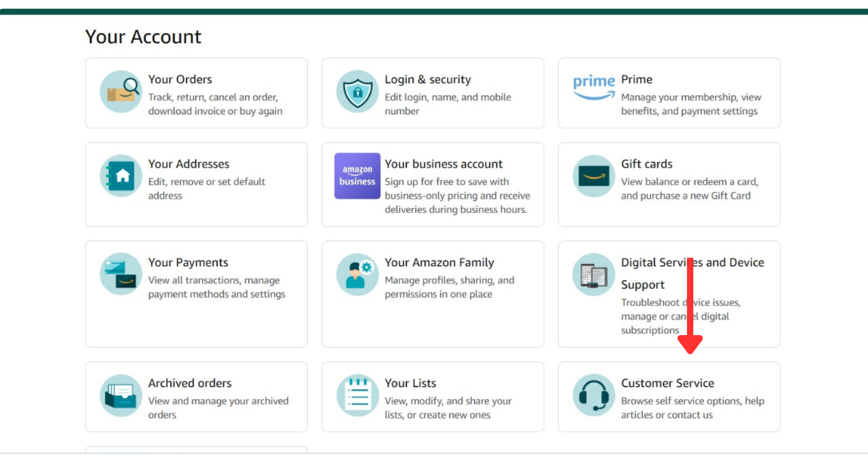Open the Gift cards heading
The width and height of the screenshot is (868, 463).
pyautogui.click(x=646, y=164)
